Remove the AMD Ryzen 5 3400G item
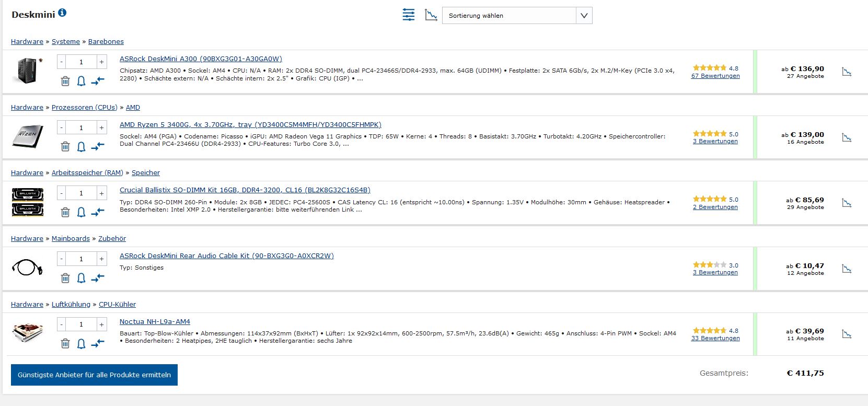This screenshot has width=868, height=406. pos(65,147)
